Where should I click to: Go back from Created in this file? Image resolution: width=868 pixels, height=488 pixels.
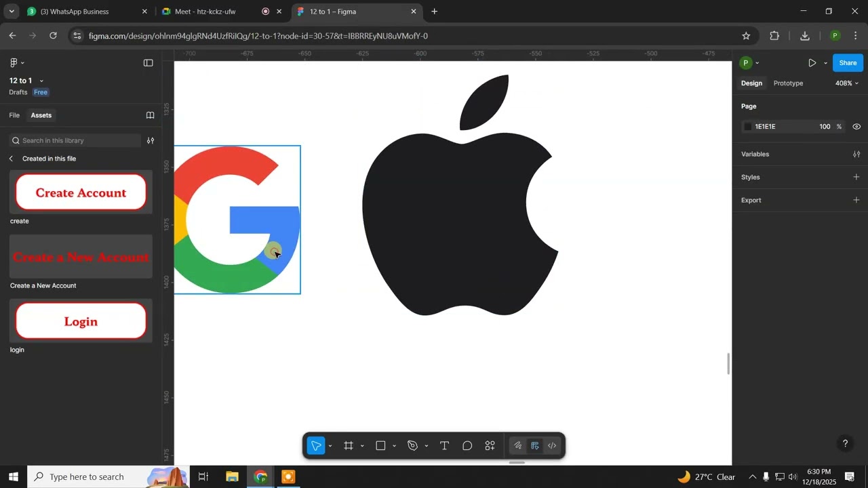[11, 159]
